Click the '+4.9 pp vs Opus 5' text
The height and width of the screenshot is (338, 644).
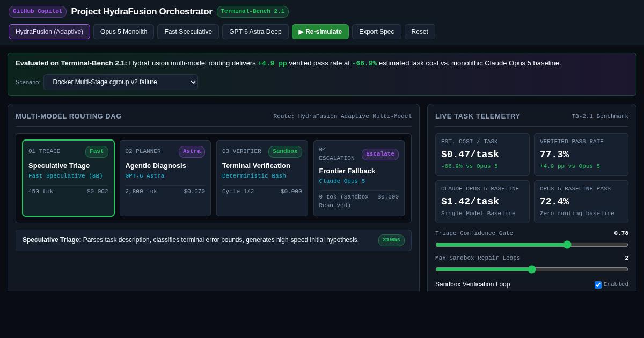(570, 166)
